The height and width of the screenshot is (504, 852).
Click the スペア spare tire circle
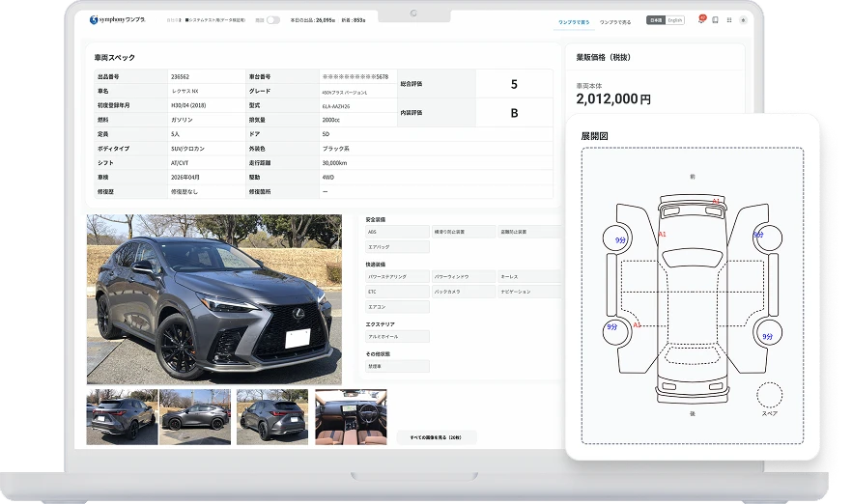pyautogui.click(x=769, y=395)
